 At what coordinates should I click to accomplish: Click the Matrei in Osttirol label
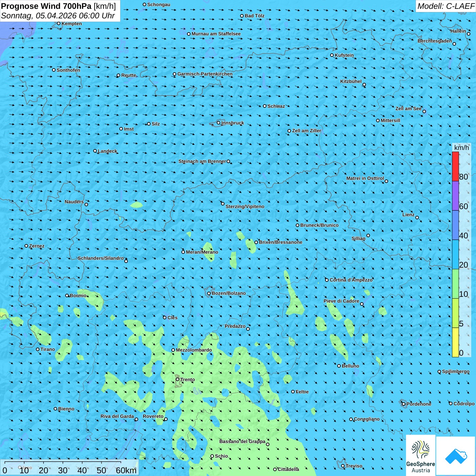pyautogui.click(x=365, y=178)
